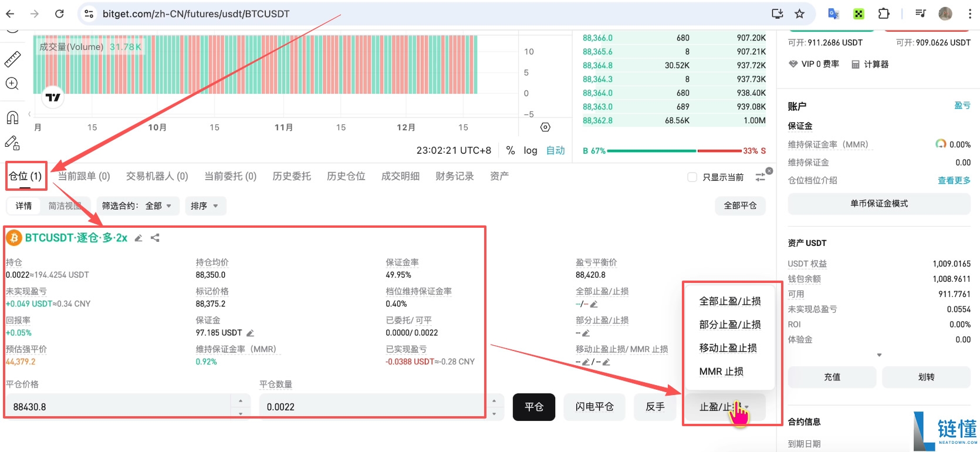The width and height of the screenshot is (980, 452).
Task: Edit margin 97.185 USDT pencil icon
Action: click(250, 333)
